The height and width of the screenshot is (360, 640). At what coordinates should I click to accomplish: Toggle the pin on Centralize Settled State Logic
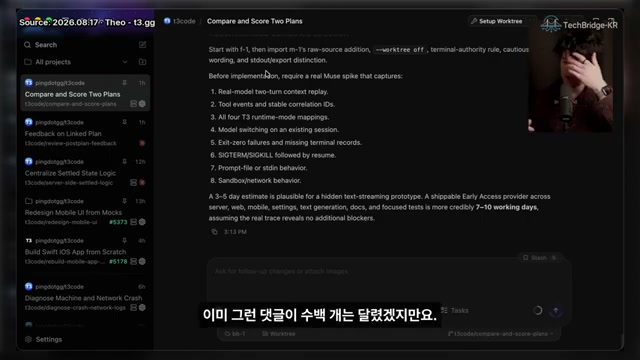(124, 162)
